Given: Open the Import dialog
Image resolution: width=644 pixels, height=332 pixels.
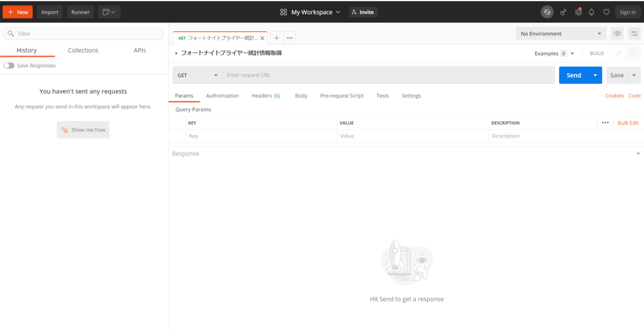Looking at the screenshot, I should click(50, 12).
